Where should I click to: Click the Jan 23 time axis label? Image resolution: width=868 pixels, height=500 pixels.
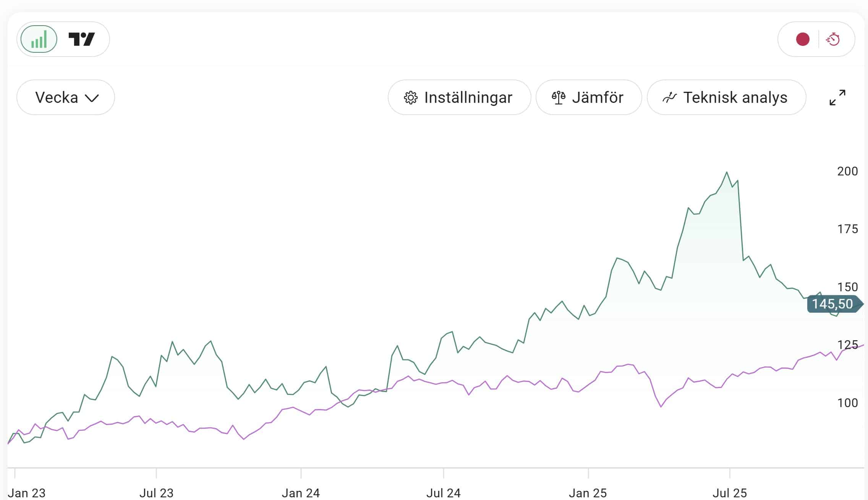pos(26,493)
